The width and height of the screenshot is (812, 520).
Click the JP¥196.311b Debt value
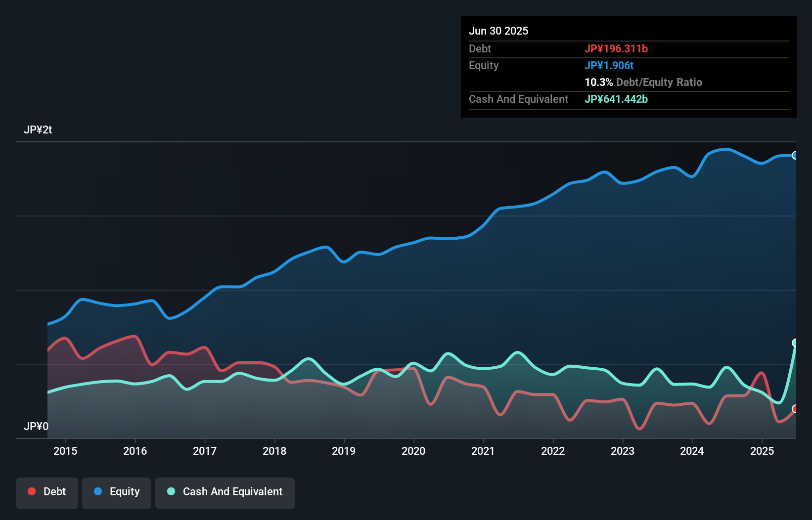point(617,48)
